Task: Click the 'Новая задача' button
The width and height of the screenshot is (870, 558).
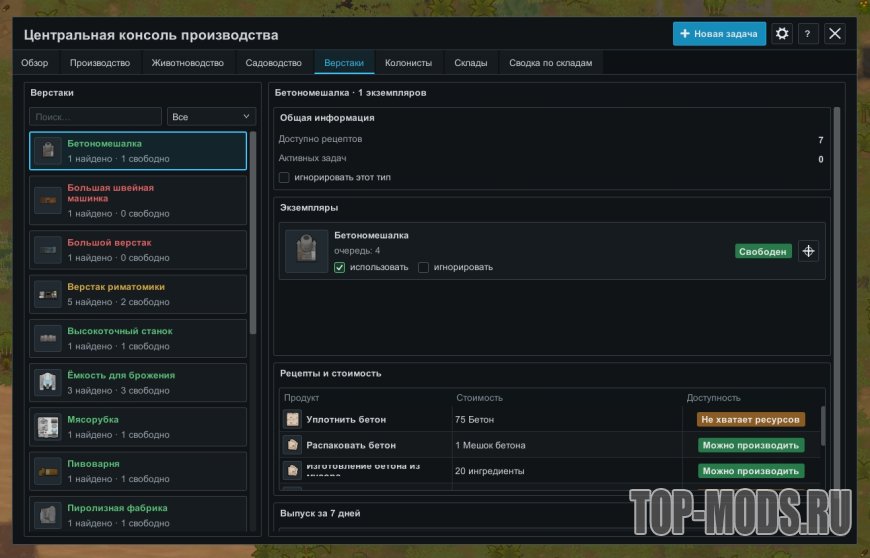Action: coord(719,34)
